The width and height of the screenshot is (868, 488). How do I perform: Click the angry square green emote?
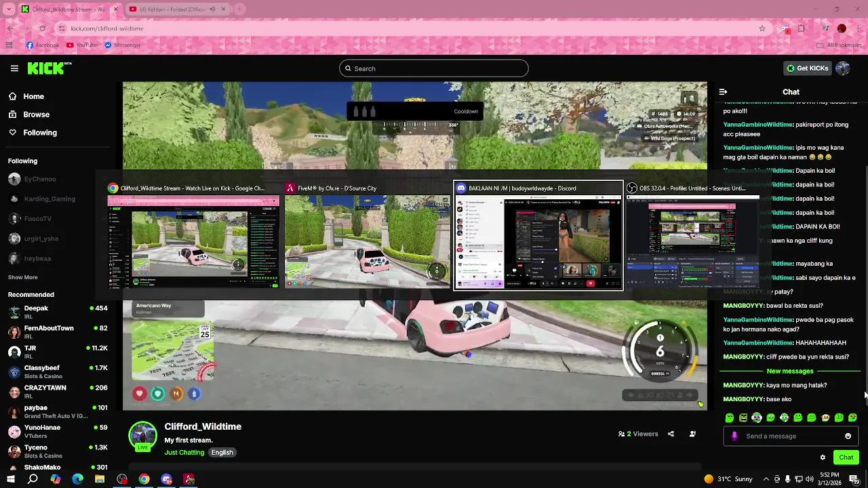[x=743, y=418]
